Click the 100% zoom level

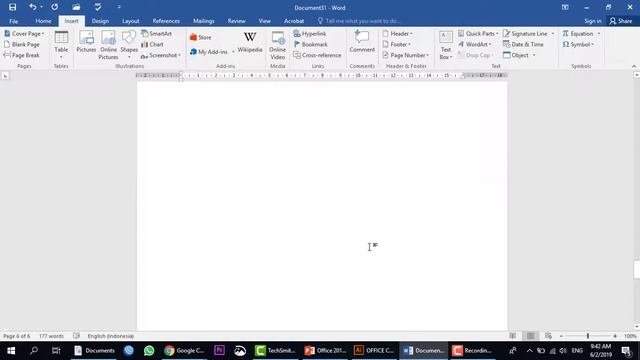click(x=630, y=336)
